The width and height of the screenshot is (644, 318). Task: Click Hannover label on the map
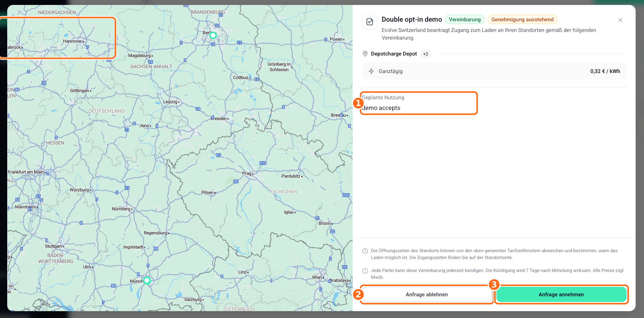point(73,41)
